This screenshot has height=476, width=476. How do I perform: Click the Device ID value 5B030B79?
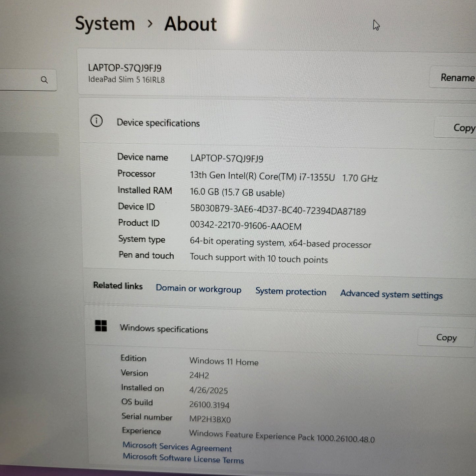pyautogui.click(x=278, y=210)
